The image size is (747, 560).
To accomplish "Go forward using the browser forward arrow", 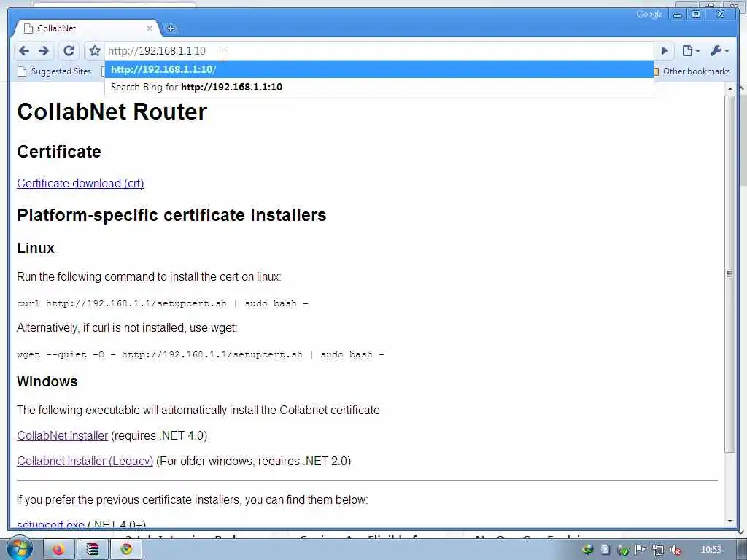I will (44, 50).
